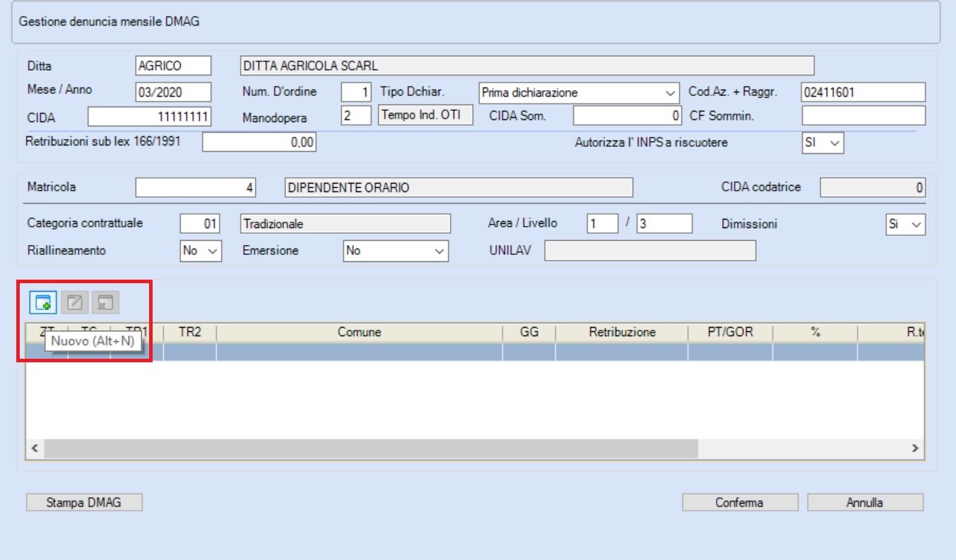Click the PT/GOR column header
956x560 pixels.
(x=730, y=332)
